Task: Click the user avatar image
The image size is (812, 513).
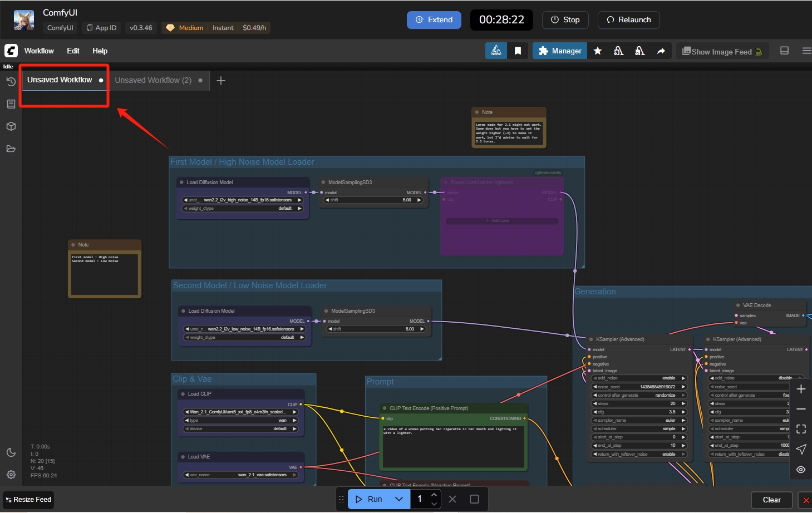Action: [24, 19]
